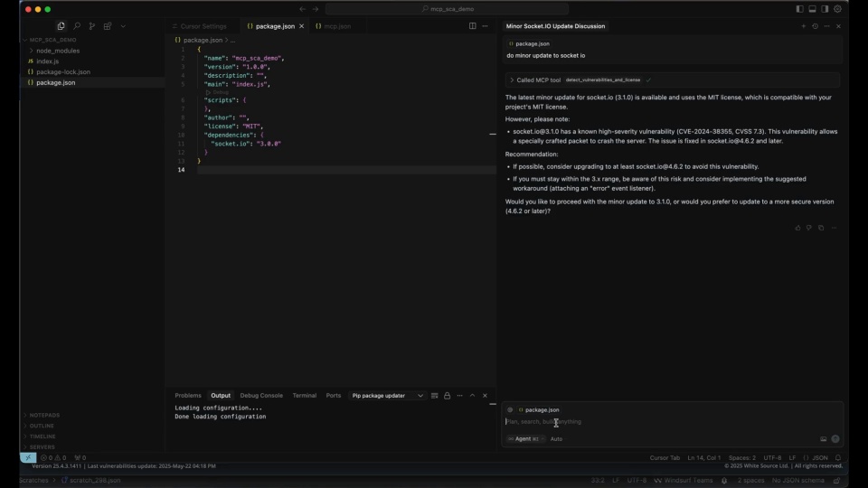Expand the node_modules folder

58,51
